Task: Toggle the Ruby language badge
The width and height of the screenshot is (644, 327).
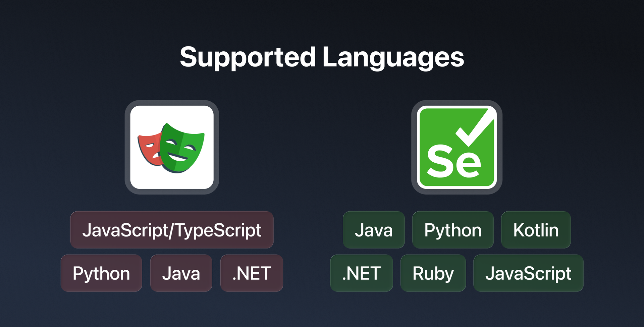Action: (x=433, y=273)
